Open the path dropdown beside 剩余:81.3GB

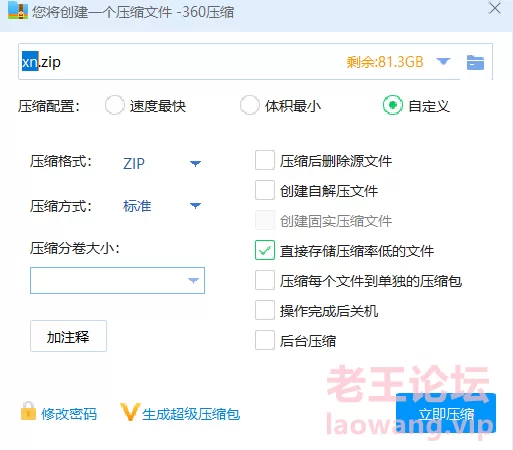[x=443, y=61]
